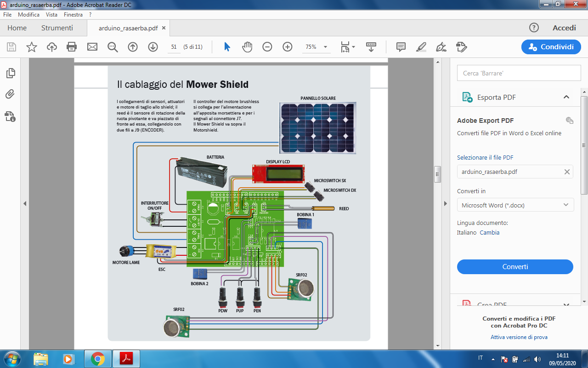
Task: Collapse the right tools pane arrow
Action: [x=445, y=204]
